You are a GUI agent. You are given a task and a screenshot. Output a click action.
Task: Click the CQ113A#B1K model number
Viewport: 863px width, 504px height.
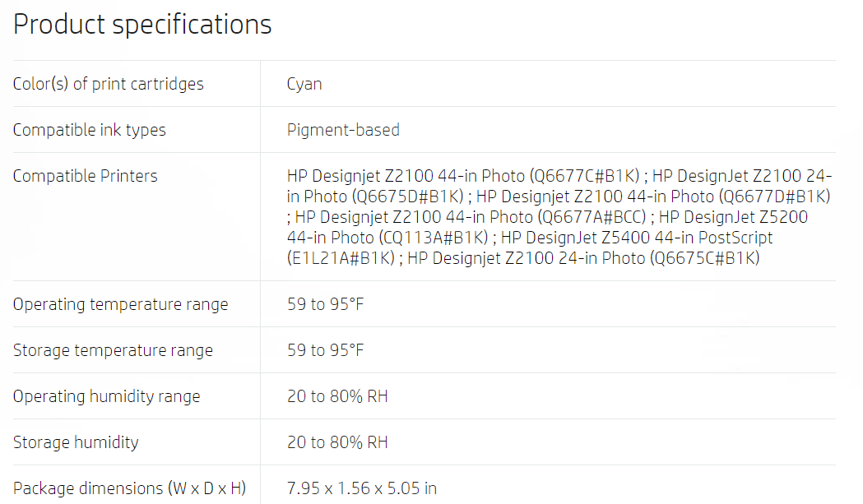(434, 238)
